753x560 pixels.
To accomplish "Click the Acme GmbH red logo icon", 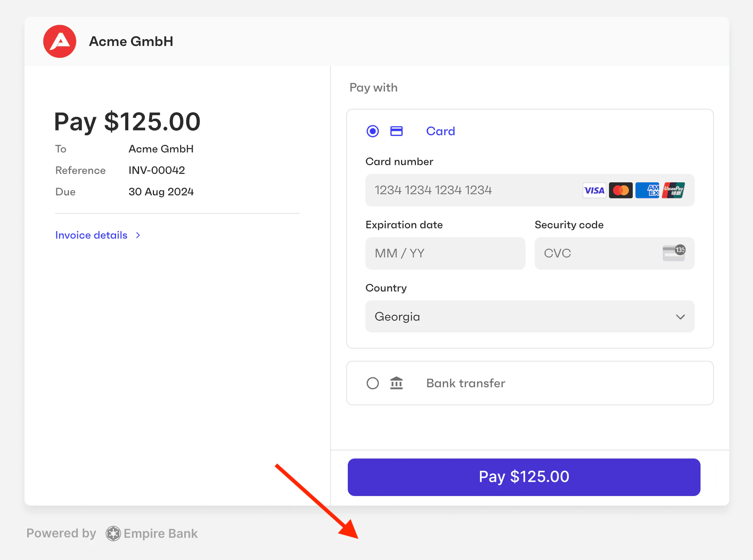I will [x=59, y=41].
